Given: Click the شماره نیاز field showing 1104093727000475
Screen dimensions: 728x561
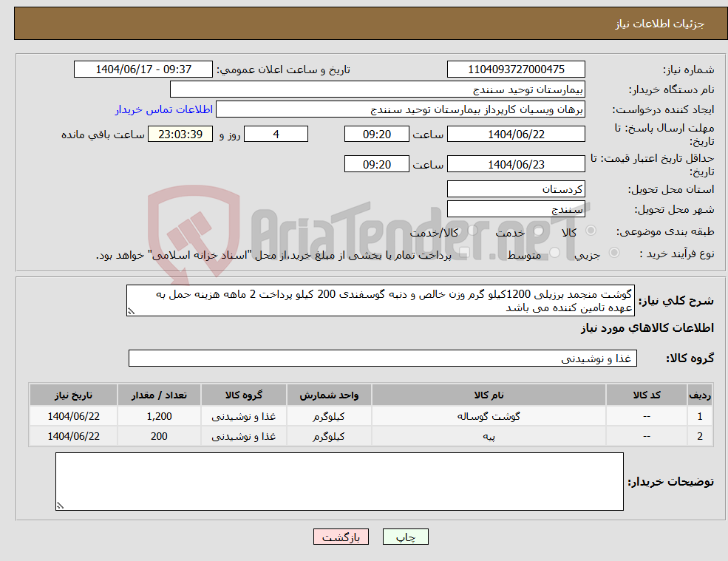Looking at the screenshot, I should pyautogui.click(x=515, y=69).
